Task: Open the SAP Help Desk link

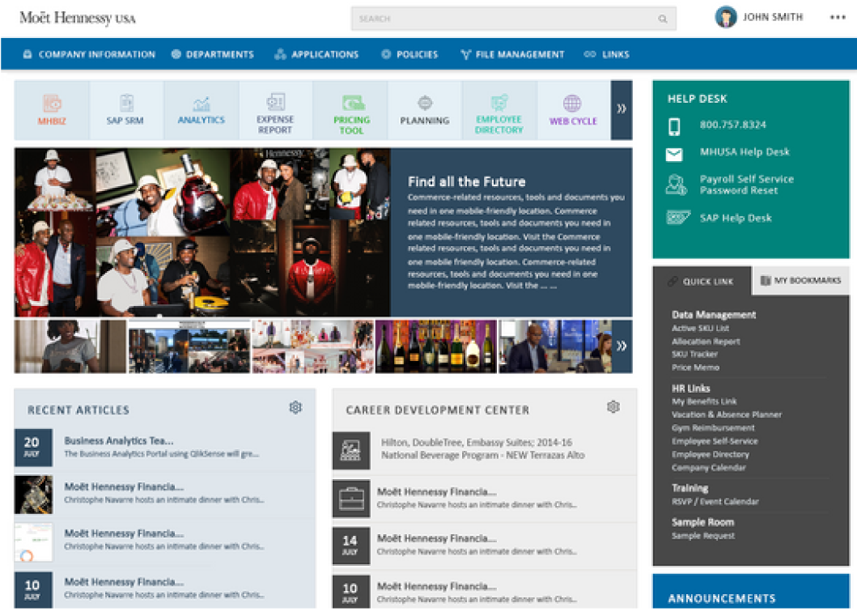Action: pos(736,218)
